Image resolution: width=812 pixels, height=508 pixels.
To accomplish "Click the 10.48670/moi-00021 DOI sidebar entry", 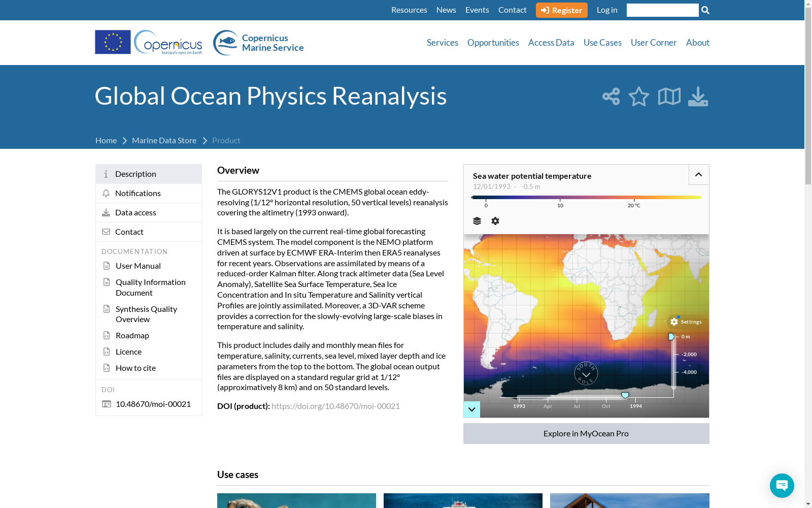I will tap(153, 404).
